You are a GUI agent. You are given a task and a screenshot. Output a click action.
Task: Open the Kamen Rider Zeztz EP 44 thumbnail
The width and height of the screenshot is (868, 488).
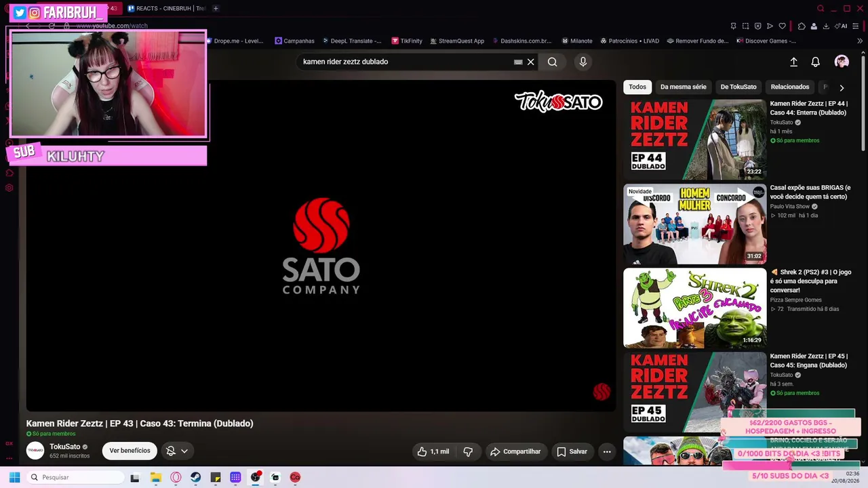(695, 140)
